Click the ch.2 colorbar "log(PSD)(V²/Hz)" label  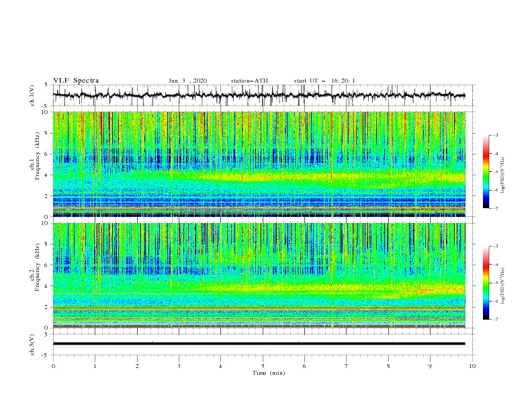point(503,286)
